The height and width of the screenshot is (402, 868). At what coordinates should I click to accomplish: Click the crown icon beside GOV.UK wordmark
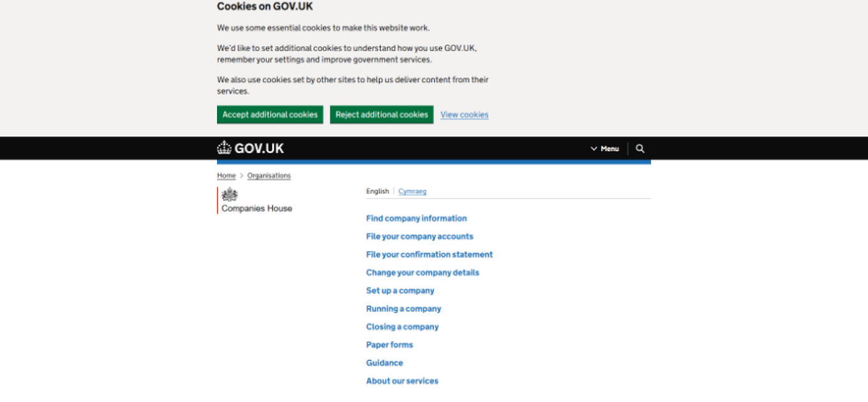225,147
